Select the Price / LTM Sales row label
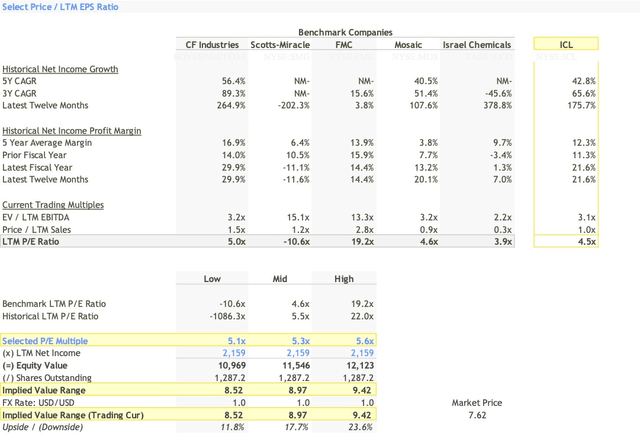640x445 pixels. point(36,229)
